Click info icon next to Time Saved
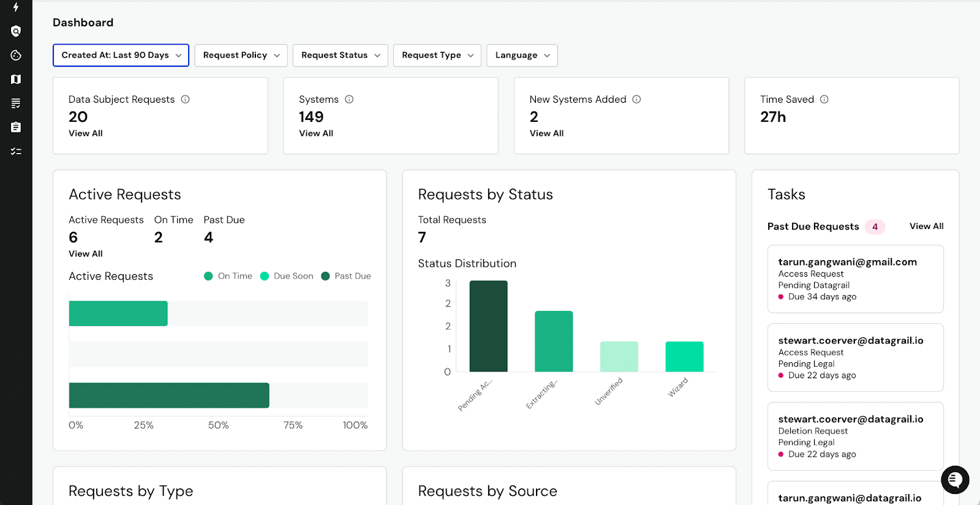This screenshot has height=505, width=980. pos(824,99)
